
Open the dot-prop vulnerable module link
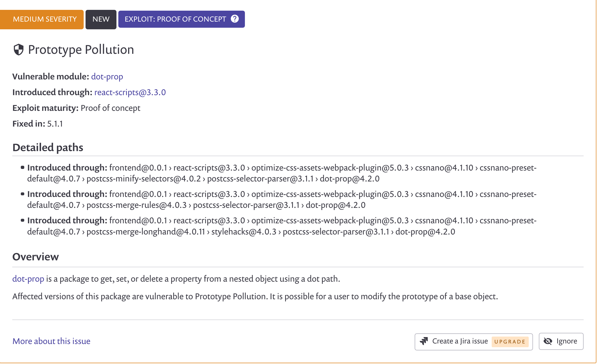tap(107, 76)
